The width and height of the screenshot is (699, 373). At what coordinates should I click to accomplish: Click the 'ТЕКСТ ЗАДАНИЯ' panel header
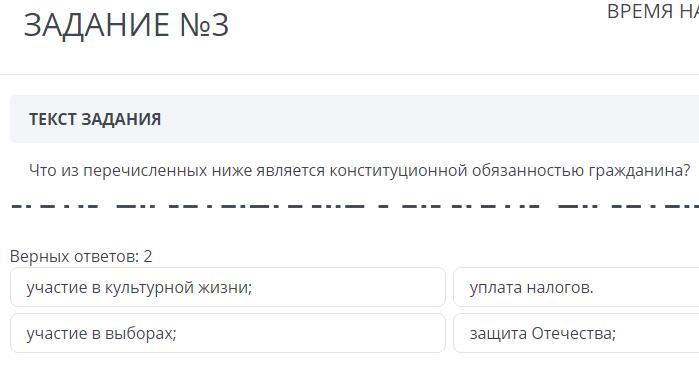pyautogui.click(x=354, y=119)
